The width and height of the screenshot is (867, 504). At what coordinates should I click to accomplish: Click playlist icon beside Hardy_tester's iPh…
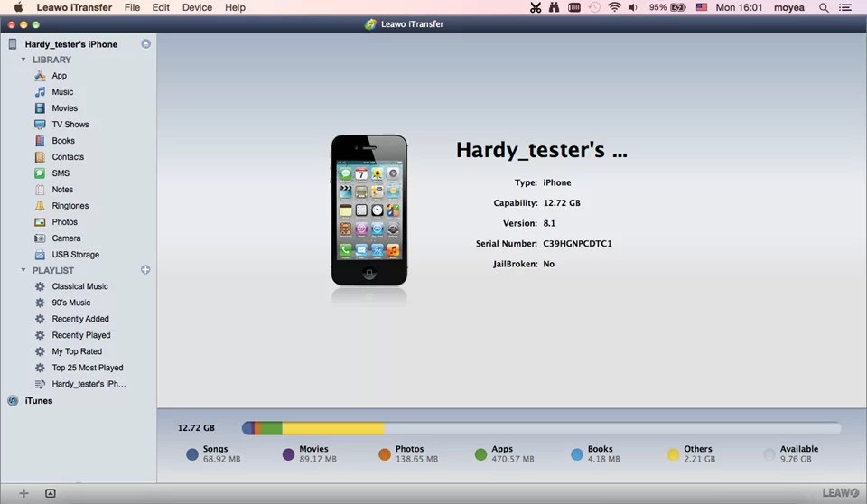coord(40,384)
